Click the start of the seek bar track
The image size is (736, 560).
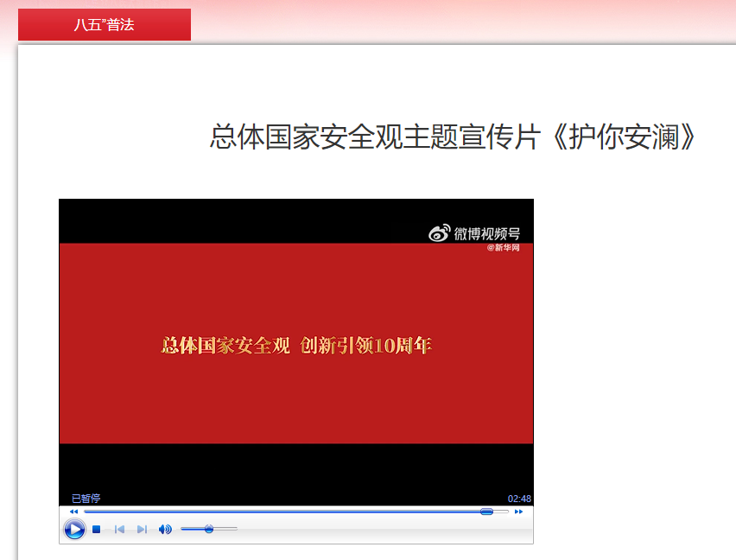tap(86, 512)
